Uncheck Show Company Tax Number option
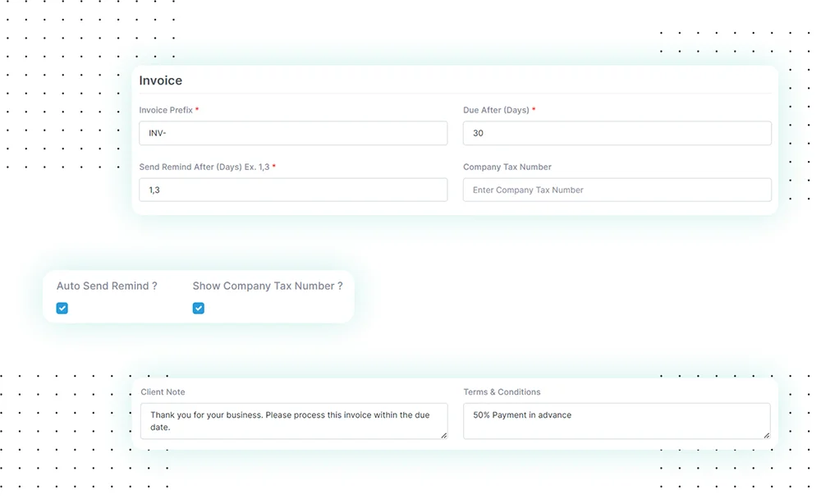Image resolution: width=821 pixels, height=504 pixels. (x=198, y=308)
